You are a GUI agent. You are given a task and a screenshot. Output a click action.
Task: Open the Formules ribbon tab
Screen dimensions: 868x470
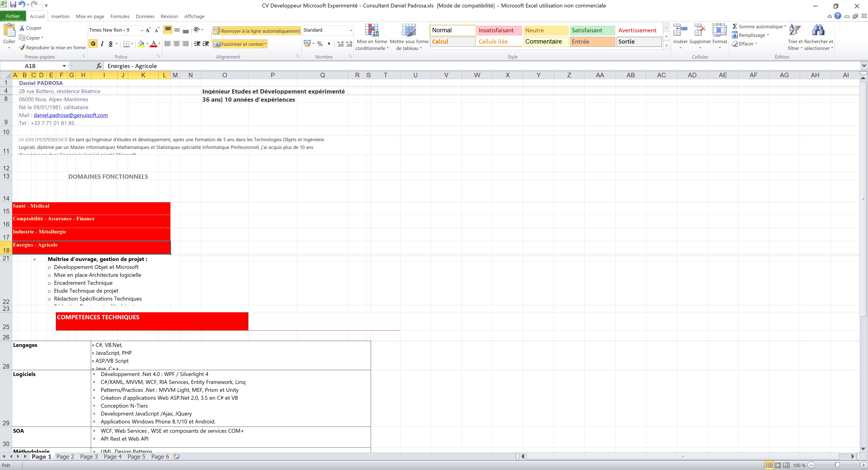coord(120,16)
